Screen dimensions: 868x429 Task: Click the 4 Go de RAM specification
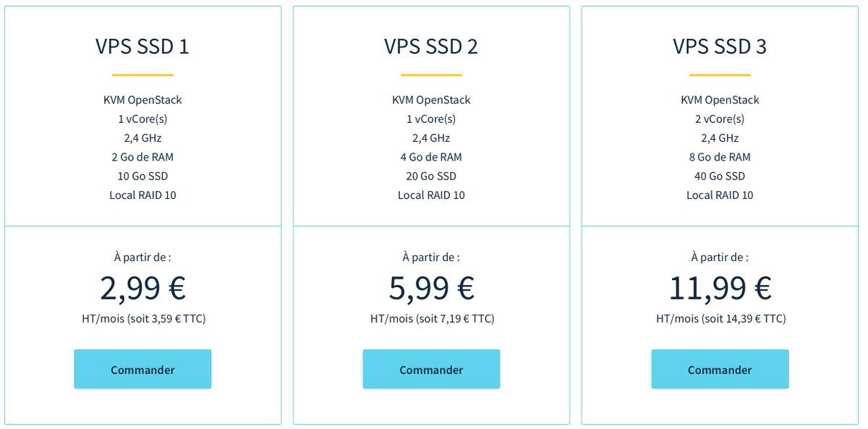tap(431, 157)
